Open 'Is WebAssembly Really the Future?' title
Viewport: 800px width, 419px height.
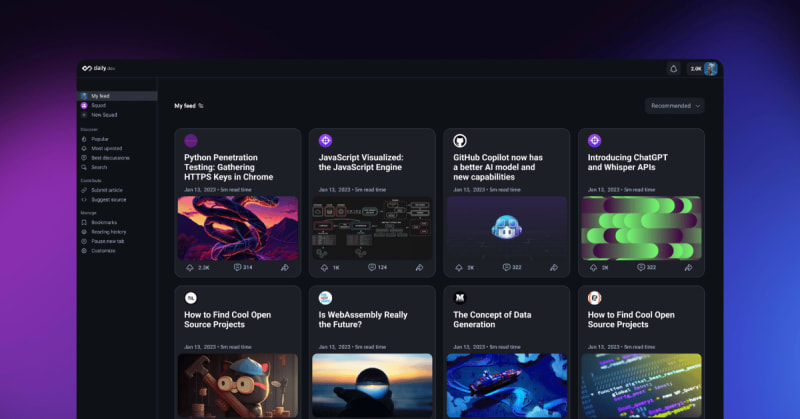(363, 319)
